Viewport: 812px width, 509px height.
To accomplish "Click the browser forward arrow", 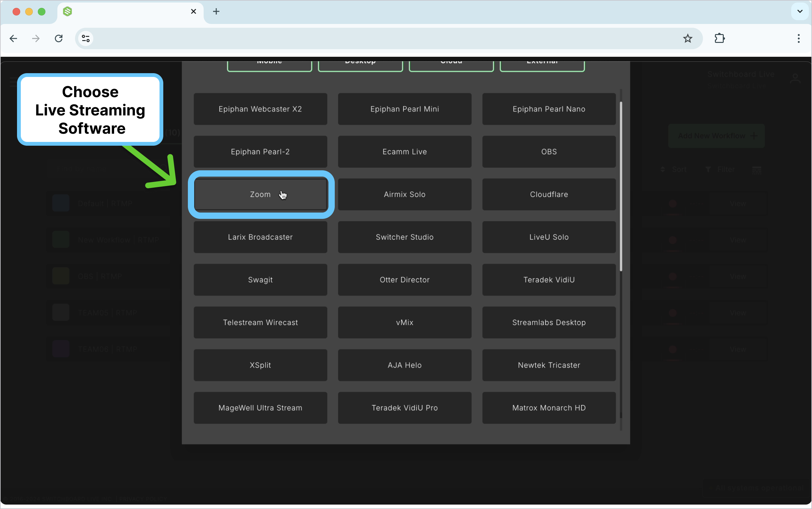I will click(x=36, y=38).
